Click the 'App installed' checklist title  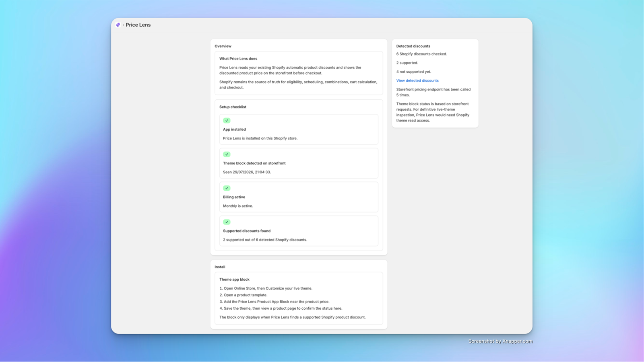(x=234, y=130)
